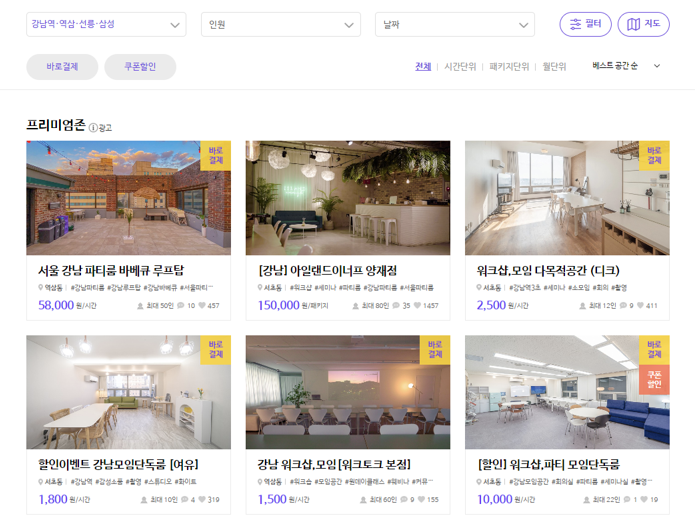Click the 광고 info icon beside 프리미엄존

point(93,128)
